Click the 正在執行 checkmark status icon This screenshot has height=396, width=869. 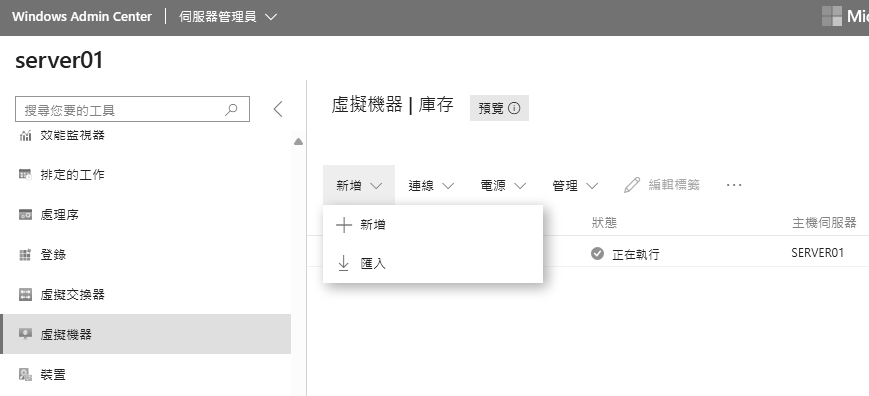pos(597,254)
